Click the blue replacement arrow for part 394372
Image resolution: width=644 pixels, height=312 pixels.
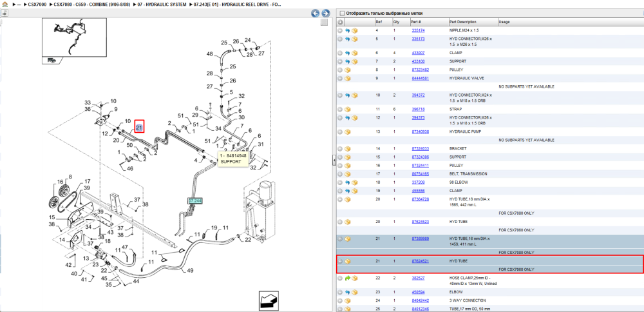(348, 95)
